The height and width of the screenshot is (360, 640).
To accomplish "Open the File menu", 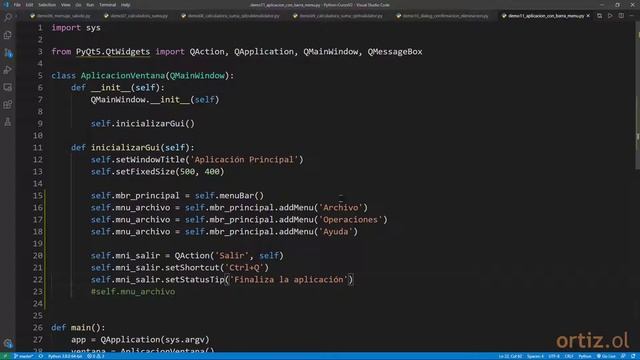I will [x=17, y=5].
